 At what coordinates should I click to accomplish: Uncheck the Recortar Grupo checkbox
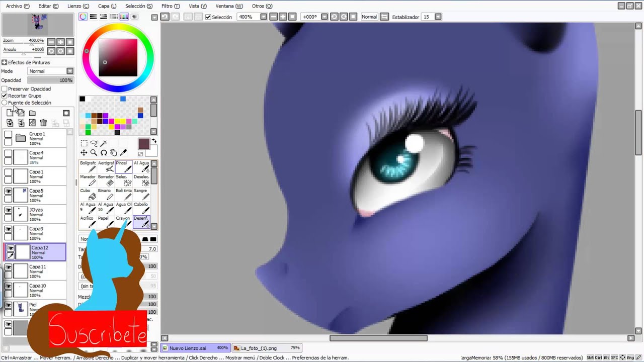pyautogui.click(x=5, y=96)
